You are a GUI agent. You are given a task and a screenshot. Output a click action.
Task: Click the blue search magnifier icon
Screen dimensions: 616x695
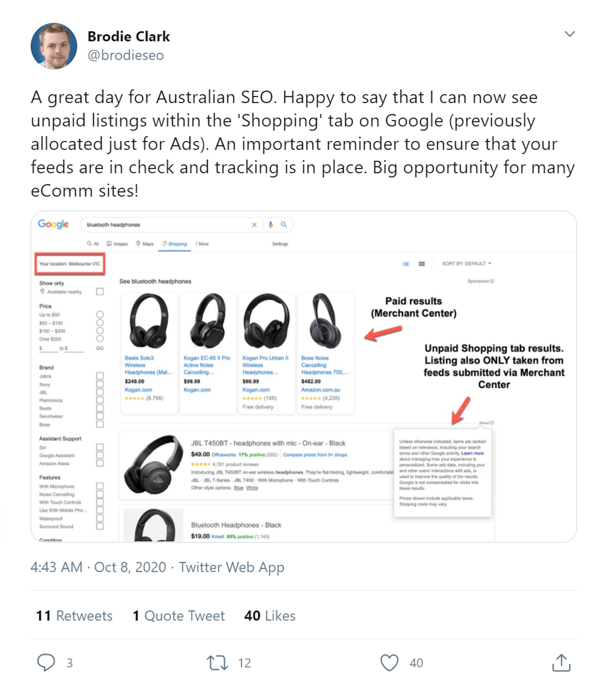[x=284, y=225]
